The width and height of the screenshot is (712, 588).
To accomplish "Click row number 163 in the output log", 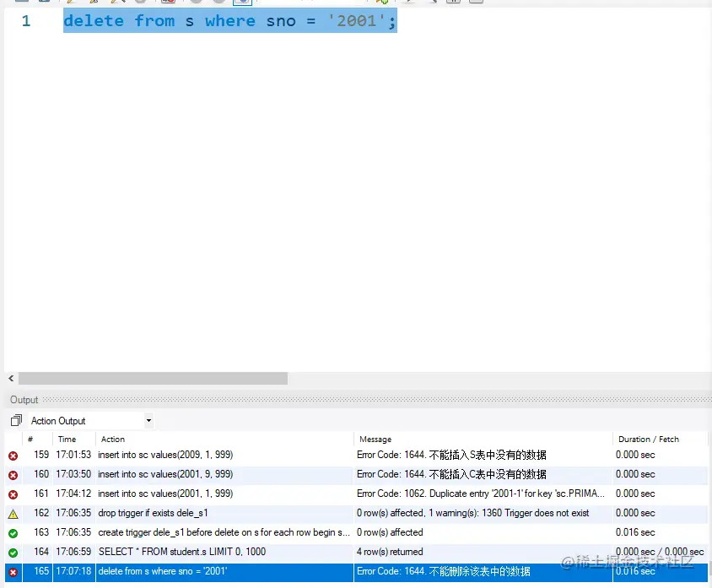I will pos(41,532).
